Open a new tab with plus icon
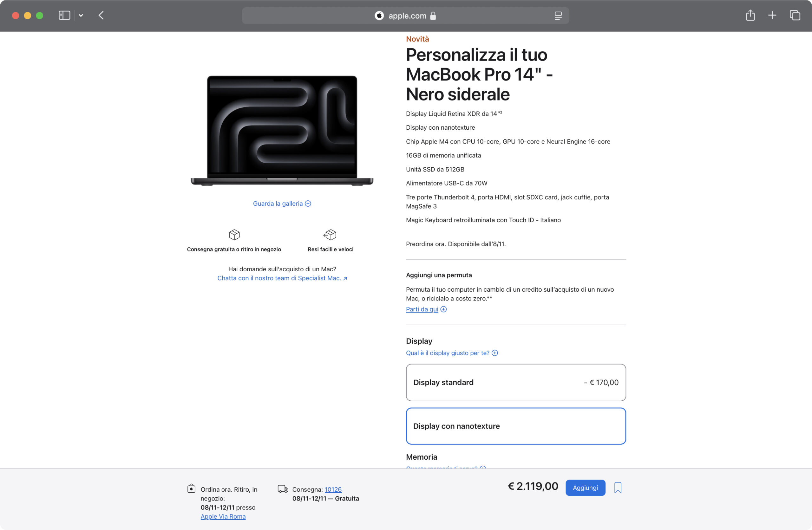The width and height of the screenshot is (812, 530). point(772,15)
